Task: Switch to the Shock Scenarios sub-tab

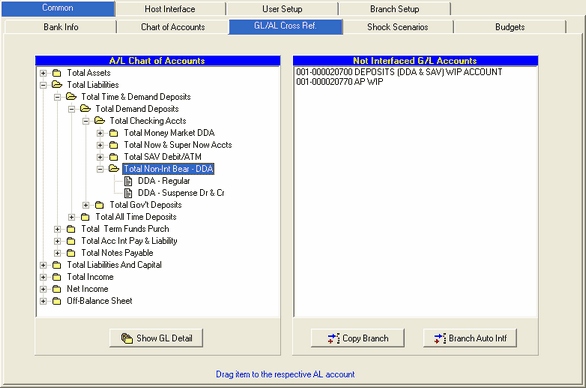Action: (x=398, y=27)
